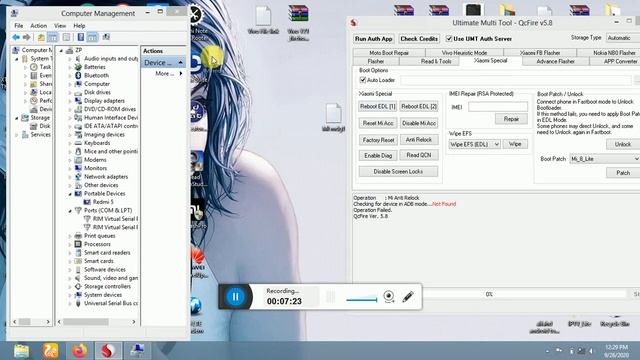Open the Action menu
Screen dimensions: 640x360
tap(38, 26)
